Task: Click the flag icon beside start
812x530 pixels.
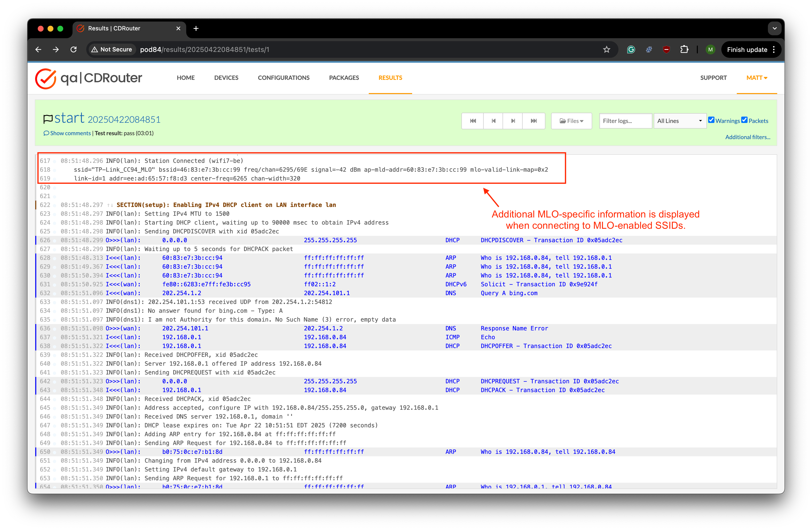Action: coord(48,119)
